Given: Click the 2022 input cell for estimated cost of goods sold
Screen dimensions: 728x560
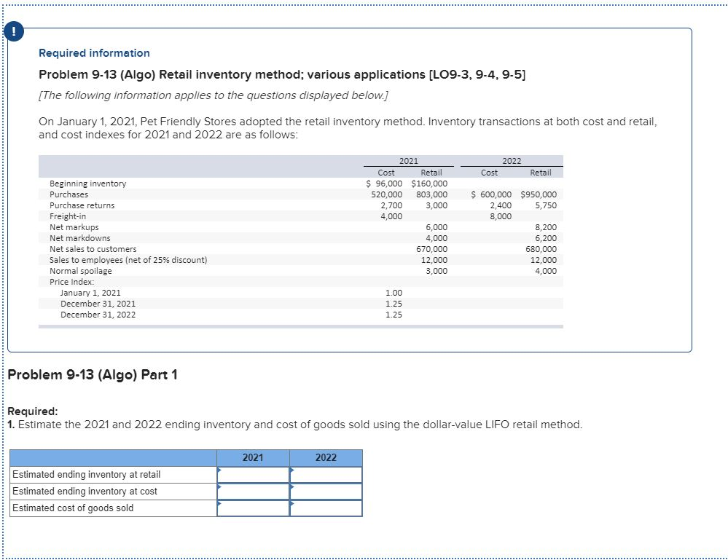Looking at the screenshot, I should tap(326, 508).
